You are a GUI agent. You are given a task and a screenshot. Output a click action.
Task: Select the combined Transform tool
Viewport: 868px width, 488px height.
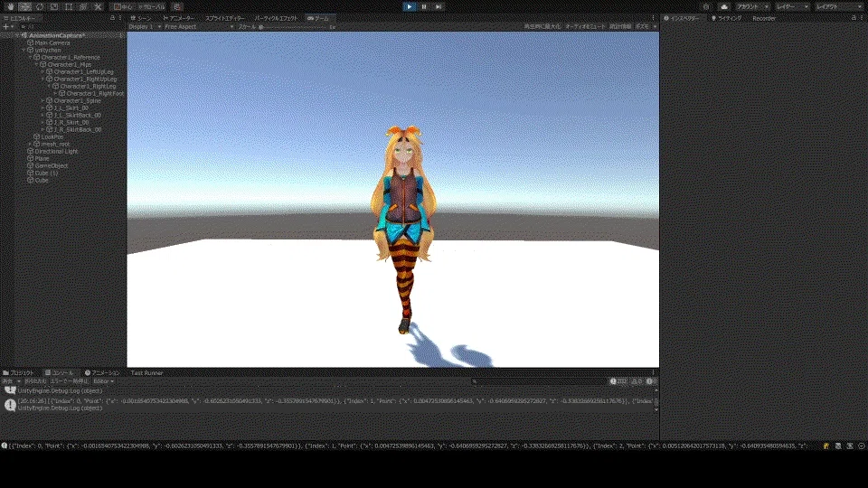pyautogui.click(x=83, y=6)
